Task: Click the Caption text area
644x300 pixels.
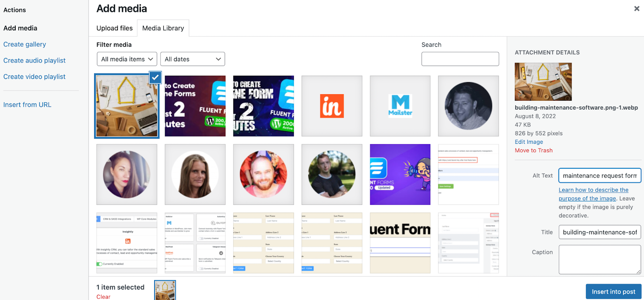Action: 600,260
